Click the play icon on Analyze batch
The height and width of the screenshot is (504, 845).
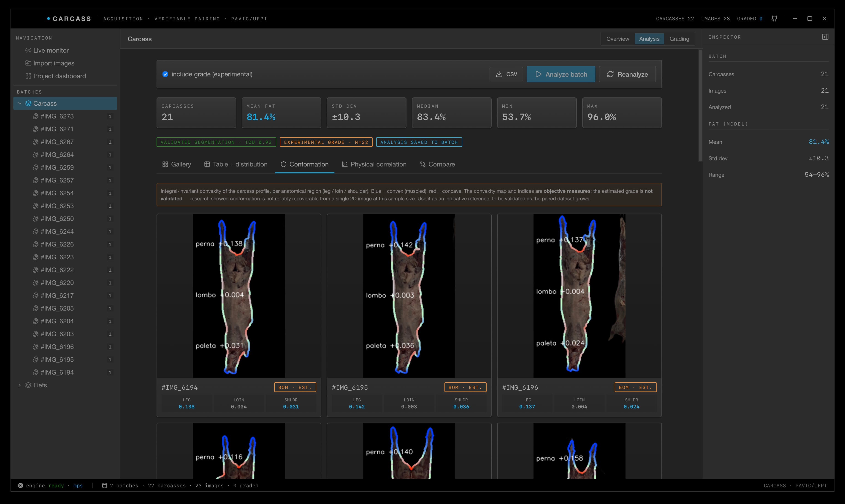click(538, 74)
